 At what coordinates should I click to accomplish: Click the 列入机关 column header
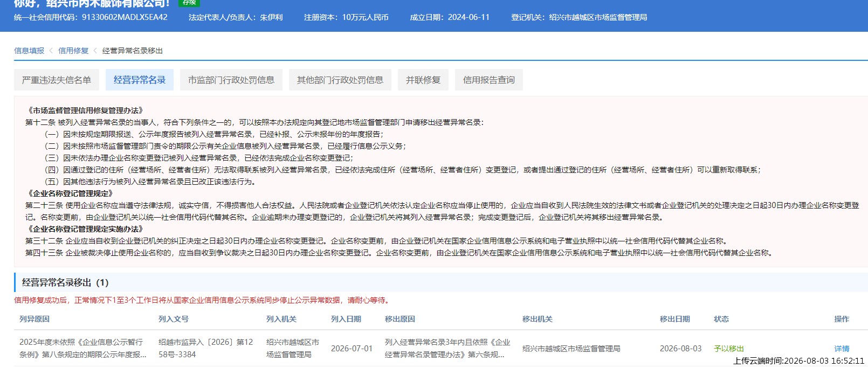281,319
